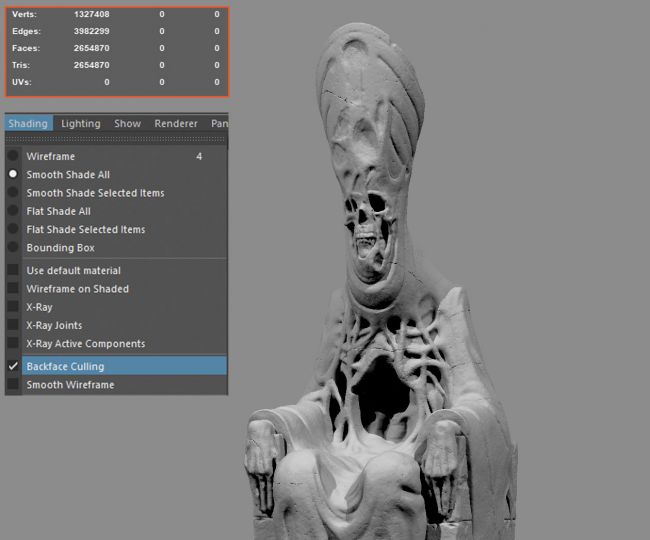Screen dimensions: 650x540
Task: Open the Panels menu
Action: [x=219, y=123]
